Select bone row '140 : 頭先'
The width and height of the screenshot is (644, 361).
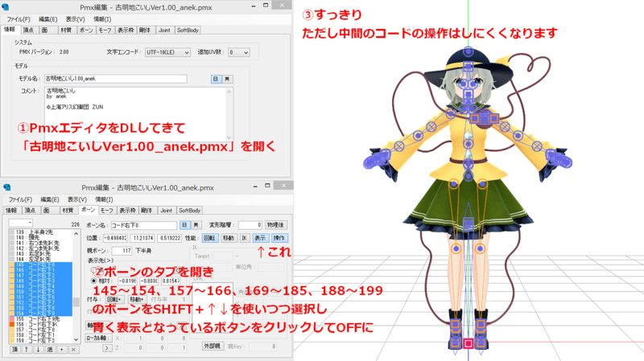tap(40, 237)
